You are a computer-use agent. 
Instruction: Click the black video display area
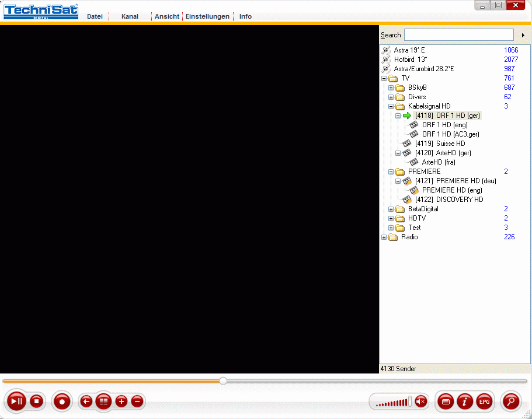point(189,200)
